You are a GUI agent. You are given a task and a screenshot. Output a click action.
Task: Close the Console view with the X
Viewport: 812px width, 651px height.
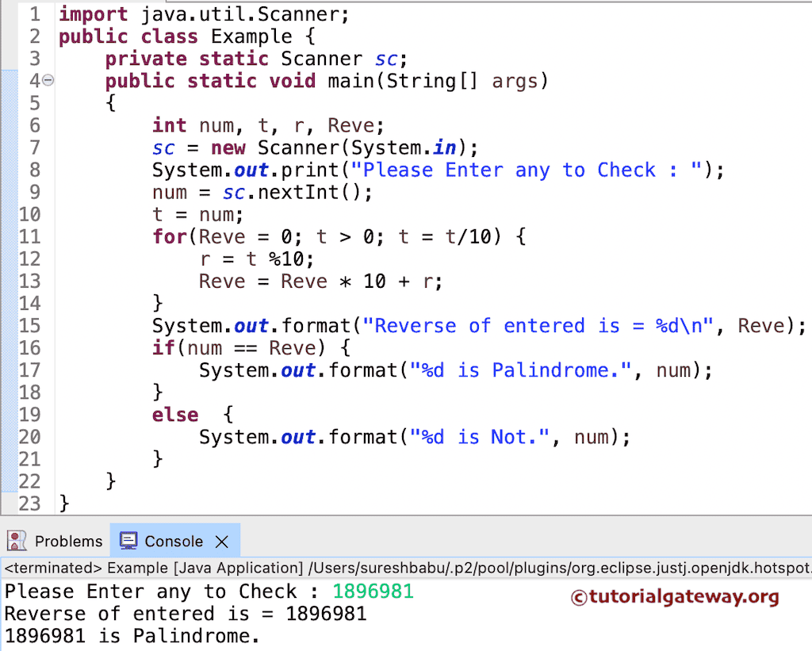(x=221, y=541)
